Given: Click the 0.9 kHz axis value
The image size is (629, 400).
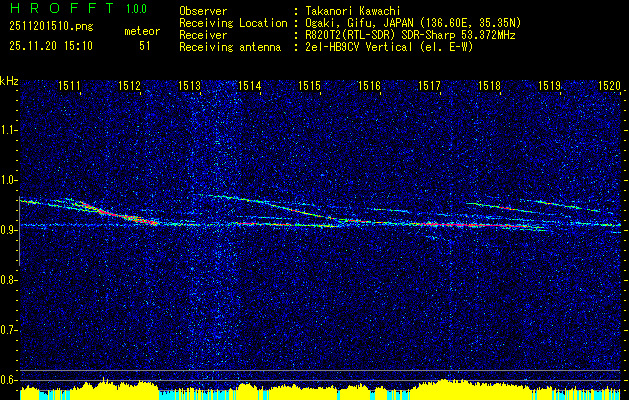Looking at the screenshot, I should (x=9, y=230).
